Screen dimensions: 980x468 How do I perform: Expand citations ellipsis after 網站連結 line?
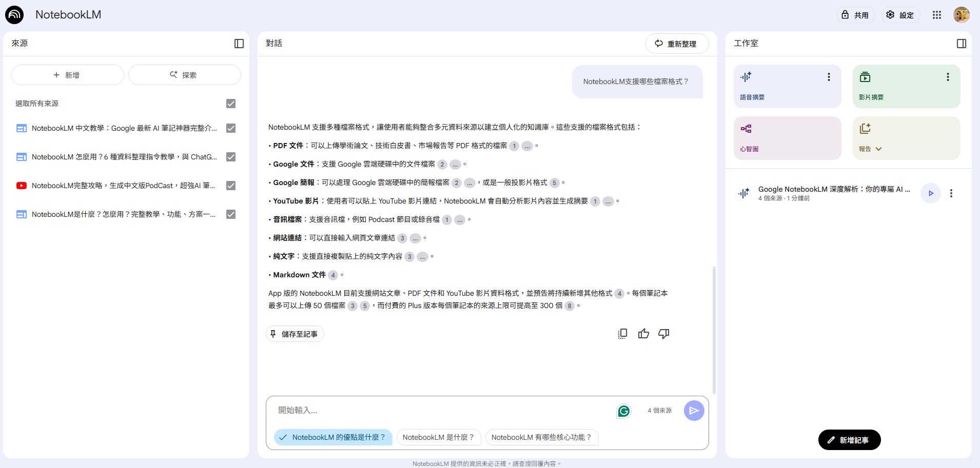pyautogui.click(x=415, y=238)
